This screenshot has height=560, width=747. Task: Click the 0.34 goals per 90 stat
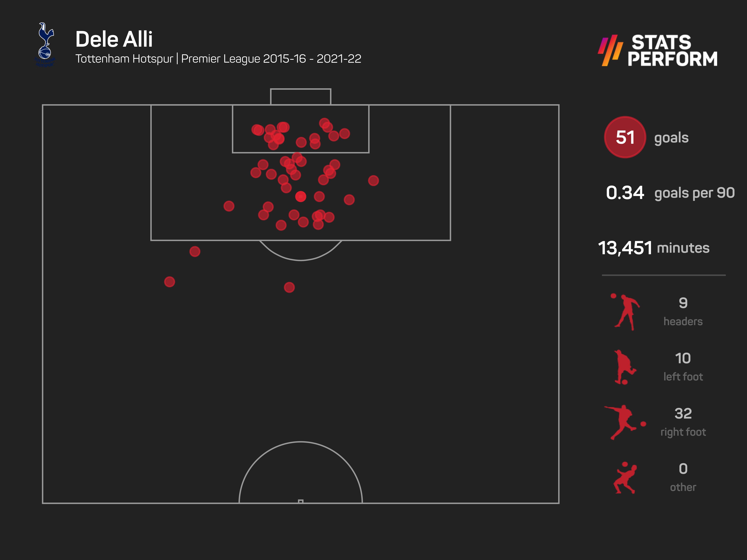670,193
